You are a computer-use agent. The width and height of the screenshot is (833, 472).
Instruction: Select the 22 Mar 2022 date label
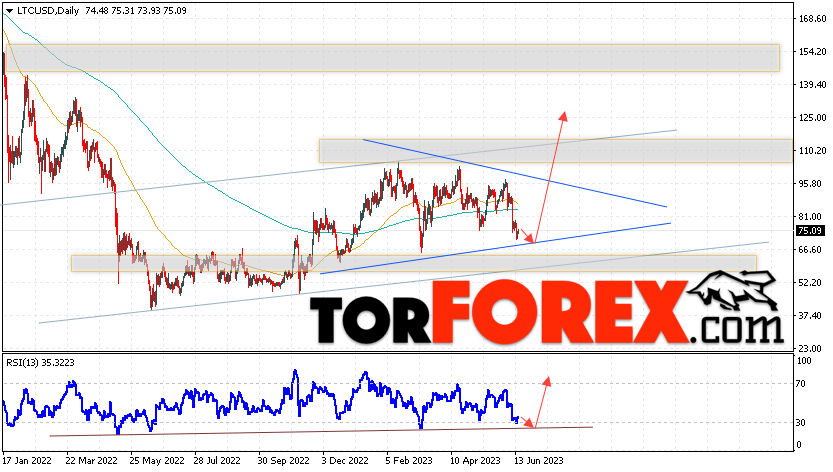tap(91, 460)
